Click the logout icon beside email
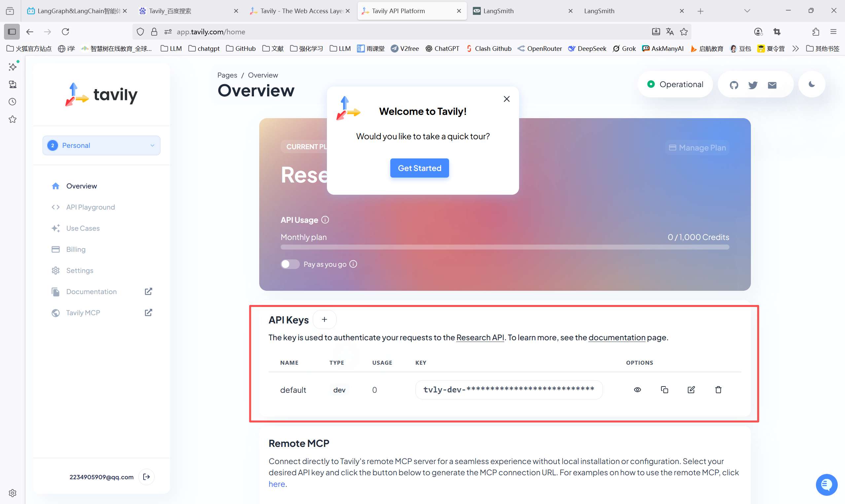The height and width of the screenshot is (504, 845). tap(146, 477)
